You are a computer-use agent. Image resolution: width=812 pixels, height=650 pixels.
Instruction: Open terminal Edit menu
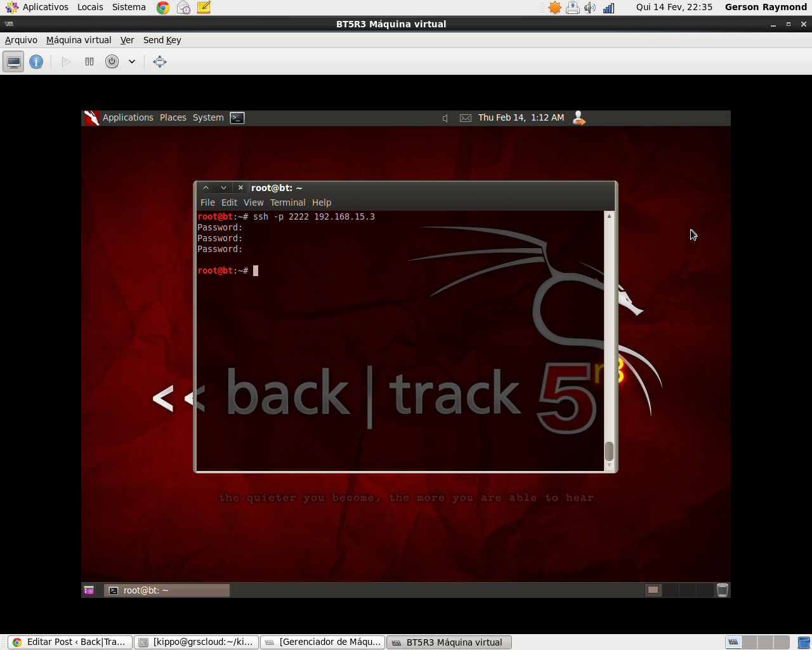coord(229,202)
